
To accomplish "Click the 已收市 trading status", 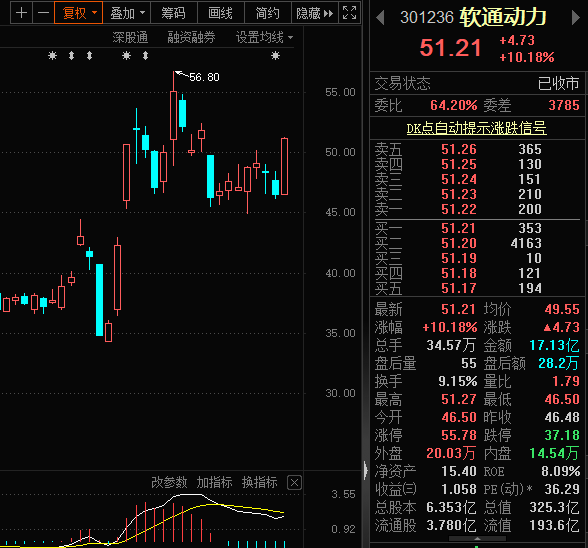I will point(558,83).
